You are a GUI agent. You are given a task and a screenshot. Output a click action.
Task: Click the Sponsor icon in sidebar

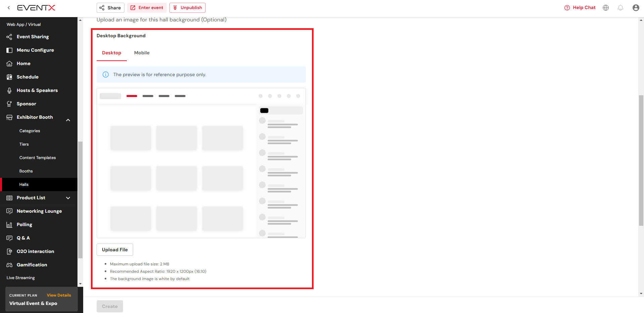click(9, 104)
